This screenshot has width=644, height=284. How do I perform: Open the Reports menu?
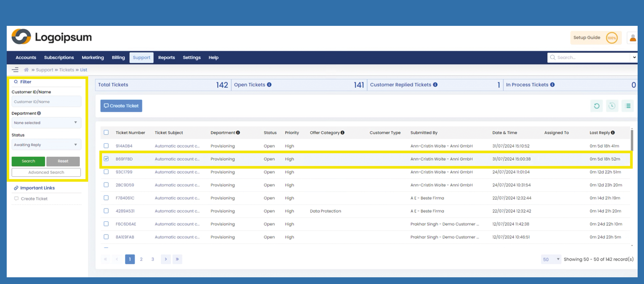[x=166, y=58]
